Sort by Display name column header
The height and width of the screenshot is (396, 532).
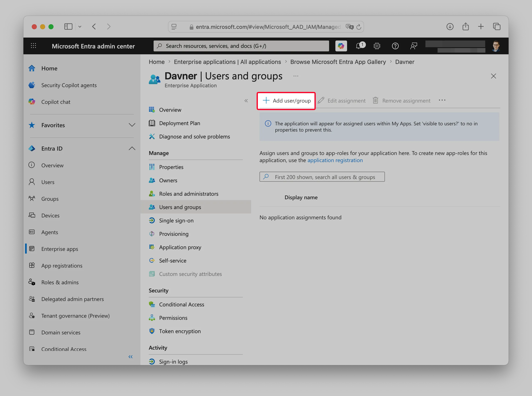[301, 197]
